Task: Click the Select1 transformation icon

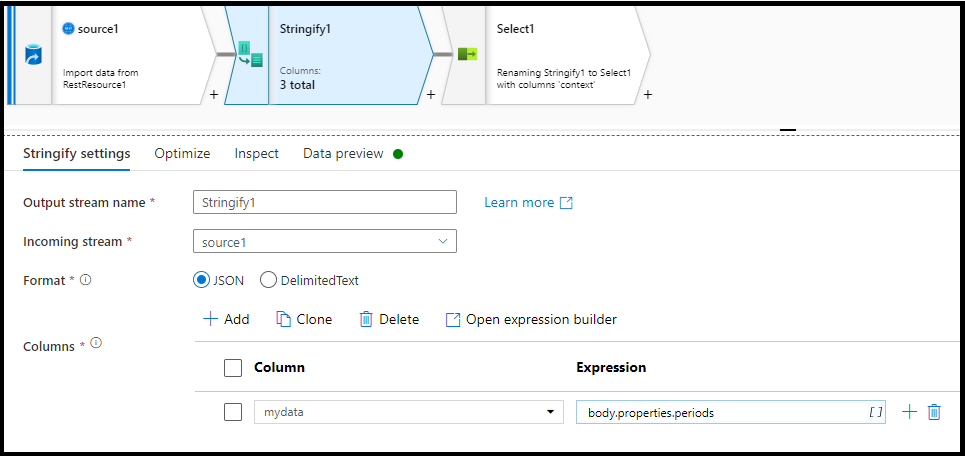Action: click(468, 55)
